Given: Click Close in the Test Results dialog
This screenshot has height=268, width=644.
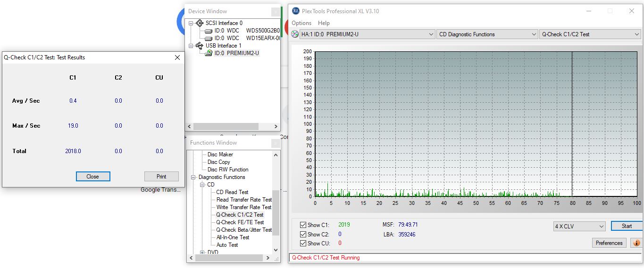Looking at the screenshot, I should (x=93, y=177).
